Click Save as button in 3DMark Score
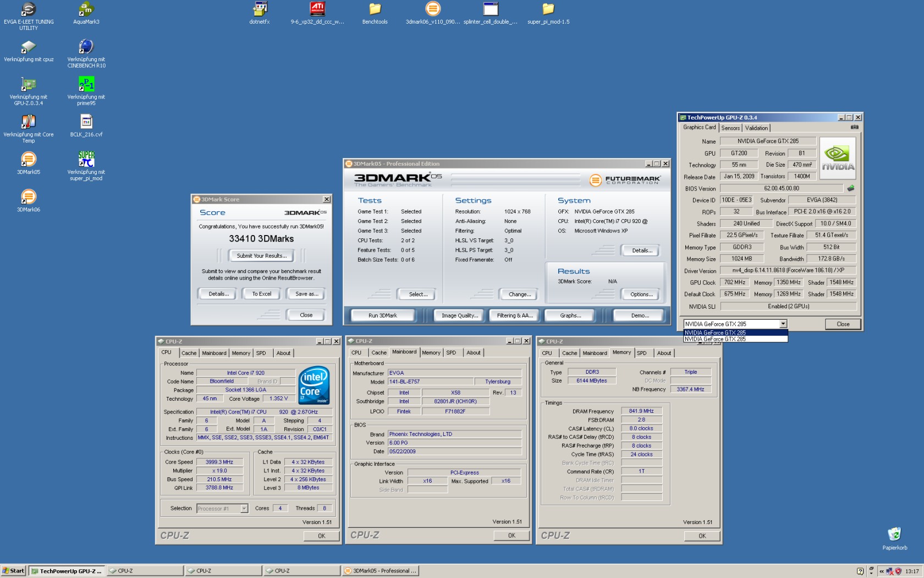 coord(306,294)
